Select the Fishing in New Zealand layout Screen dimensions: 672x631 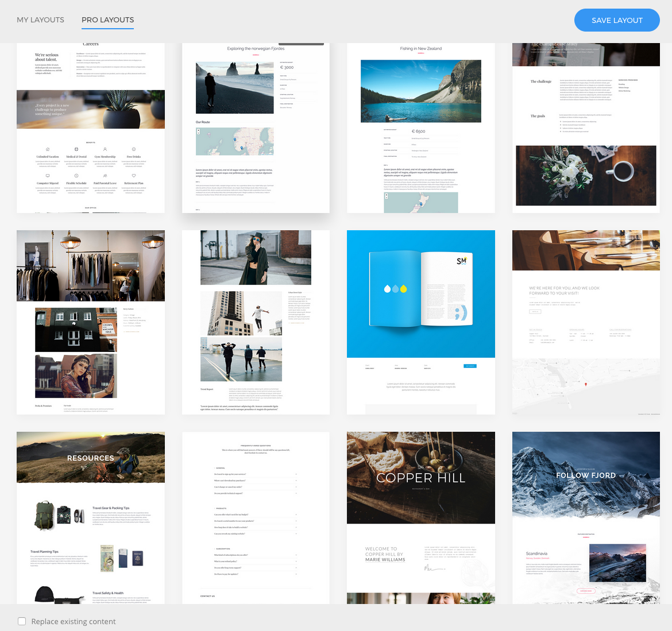pos(421,127)
